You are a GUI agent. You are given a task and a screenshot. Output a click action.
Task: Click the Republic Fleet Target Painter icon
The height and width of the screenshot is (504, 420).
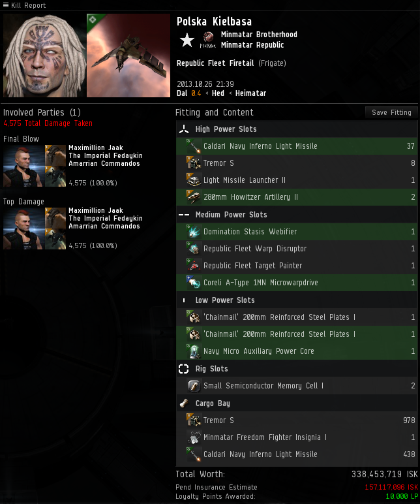pos(194,266)
